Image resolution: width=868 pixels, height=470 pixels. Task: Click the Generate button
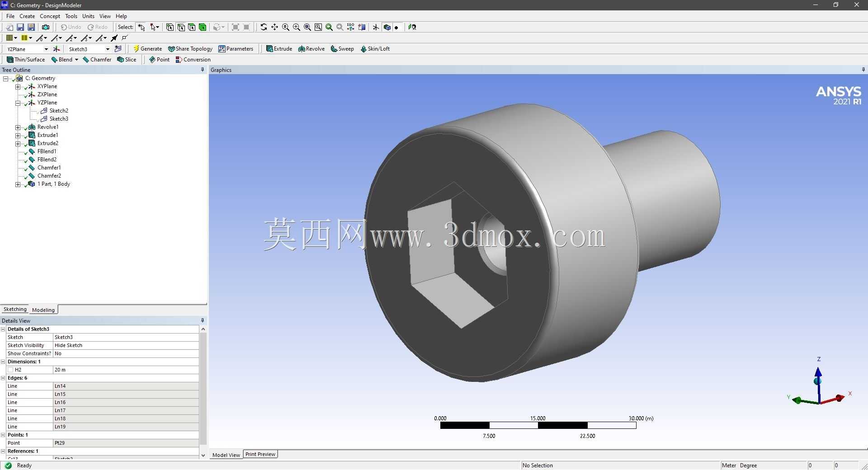pos(148,49)
